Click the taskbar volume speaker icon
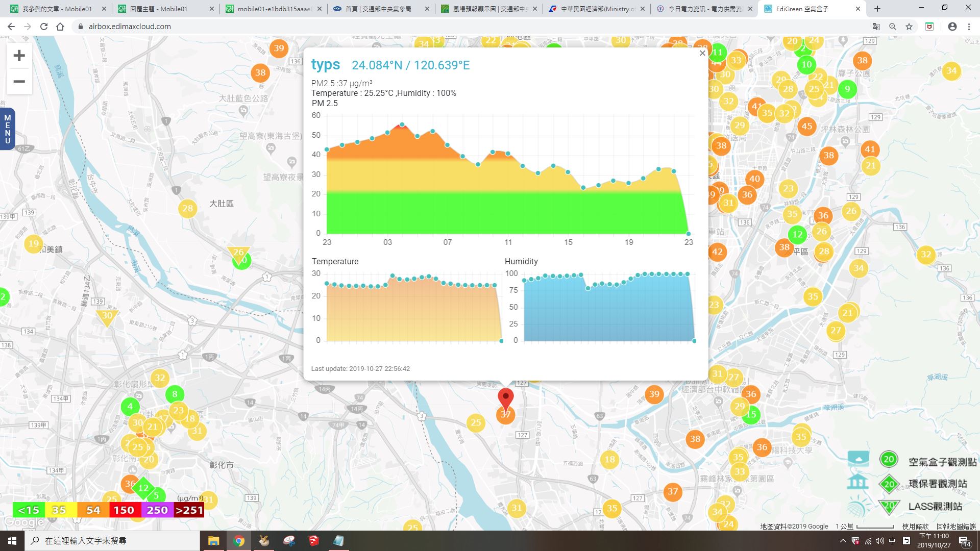Screen dimensions: 980x551 pyautogui.click(x=880, y=541)
